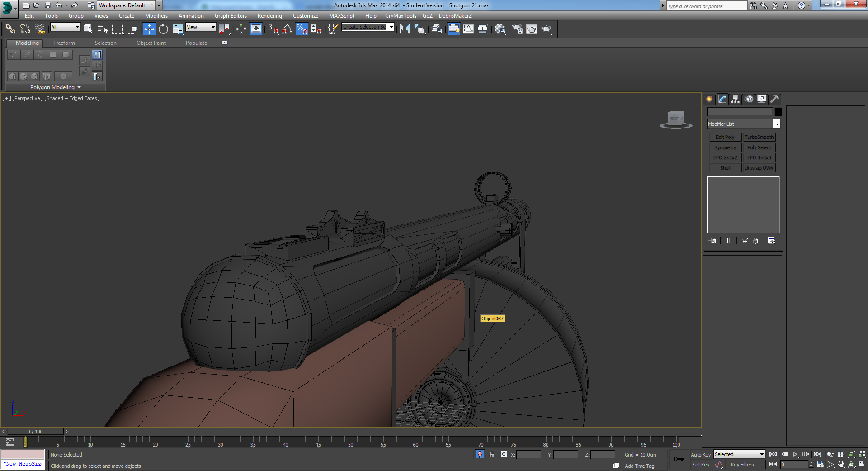The height and width of the screenshot is (471, 868).
Task: Activate the Select Object tool
Action: (88, 29)
